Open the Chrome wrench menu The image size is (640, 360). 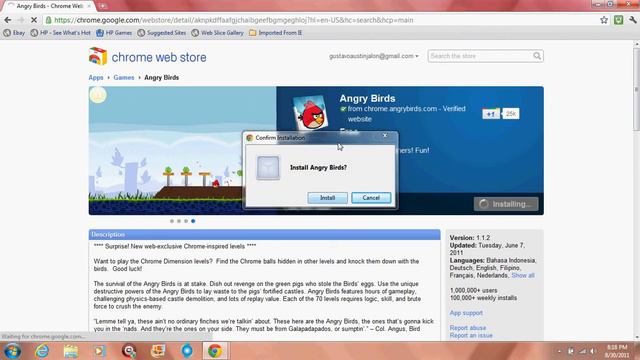(x=633, y=20)
